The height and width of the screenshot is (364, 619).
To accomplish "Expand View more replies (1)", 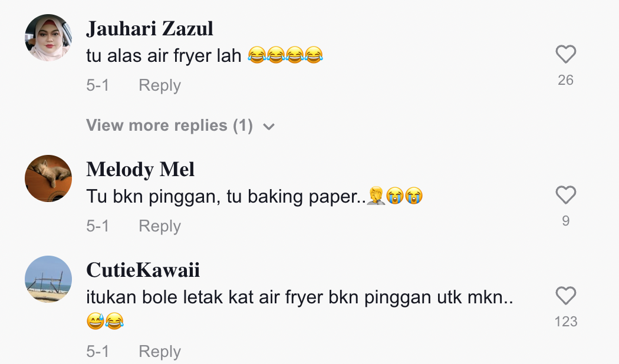I will (180, 126).
